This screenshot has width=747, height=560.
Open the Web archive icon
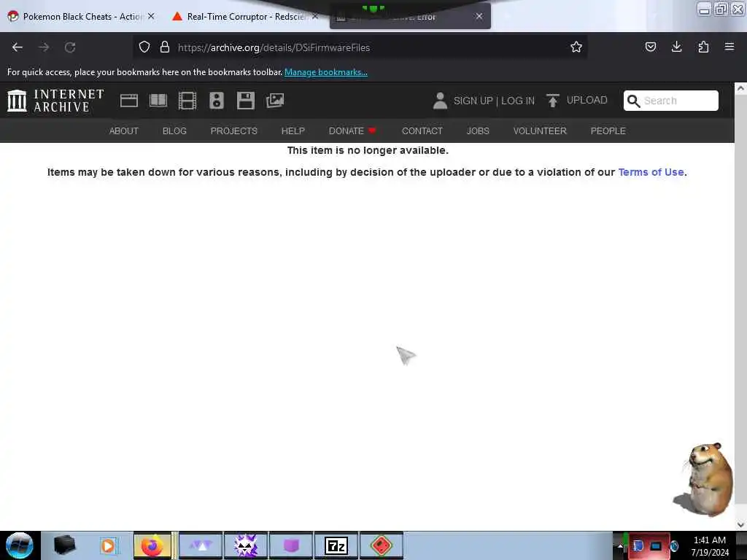coord(128,101)
